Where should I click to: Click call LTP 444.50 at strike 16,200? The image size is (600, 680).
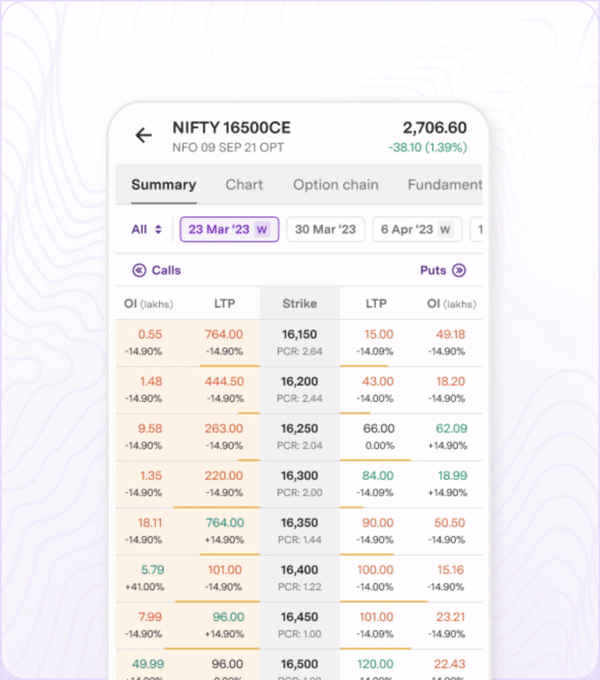click(x=224, y=381)
